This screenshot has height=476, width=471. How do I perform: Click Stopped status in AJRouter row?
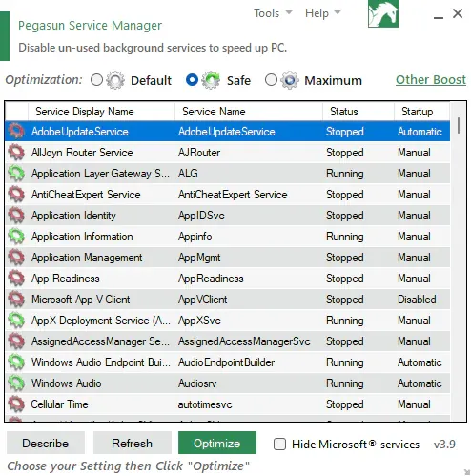pyautogui.click(x=345, y=153)
